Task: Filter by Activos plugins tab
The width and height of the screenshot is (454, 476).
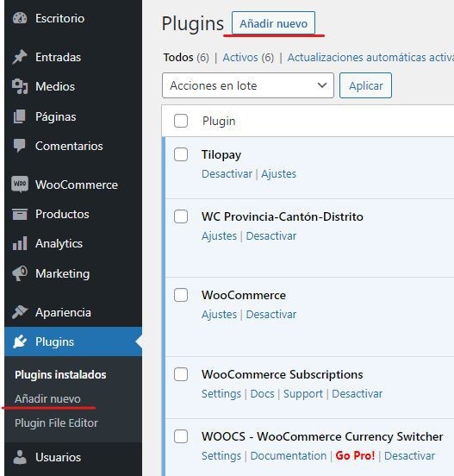Action: [248, 57]
